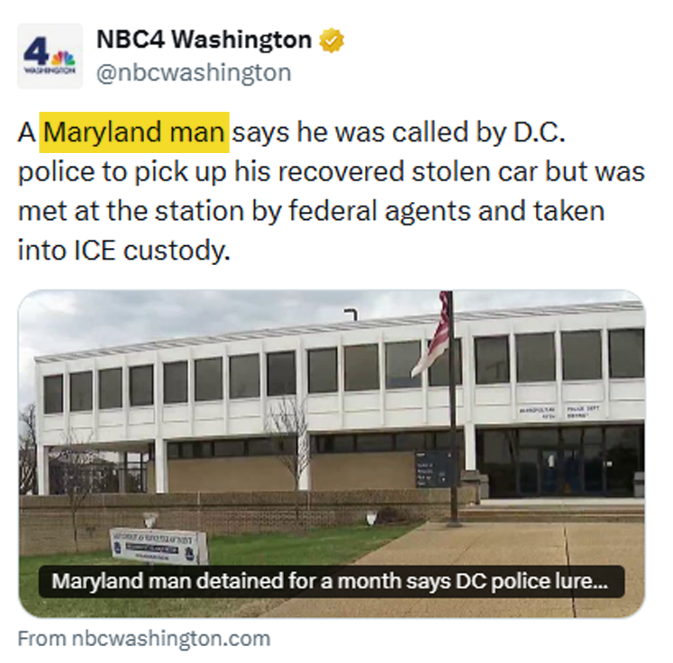Click the blue sign beside the entrance
The image size is (673, 663).
(436, 467)
